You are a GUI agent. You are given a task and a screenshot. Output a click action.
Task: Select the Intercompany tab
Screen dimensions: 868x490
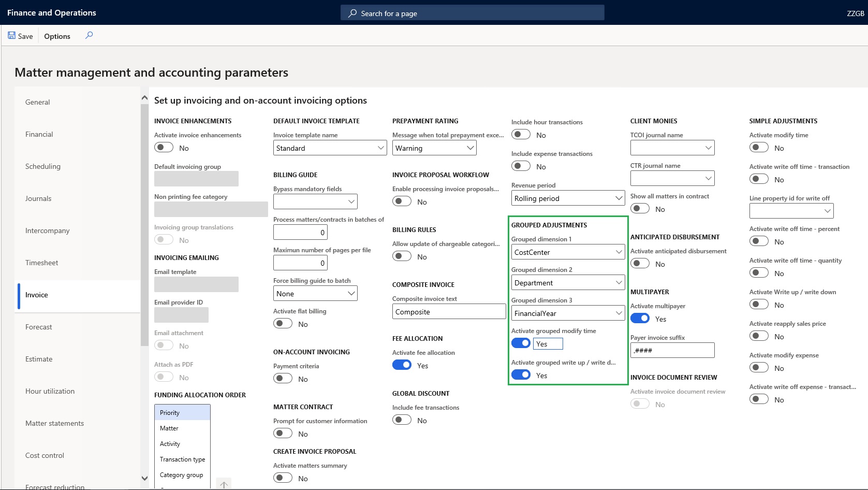tap(78, 230)
